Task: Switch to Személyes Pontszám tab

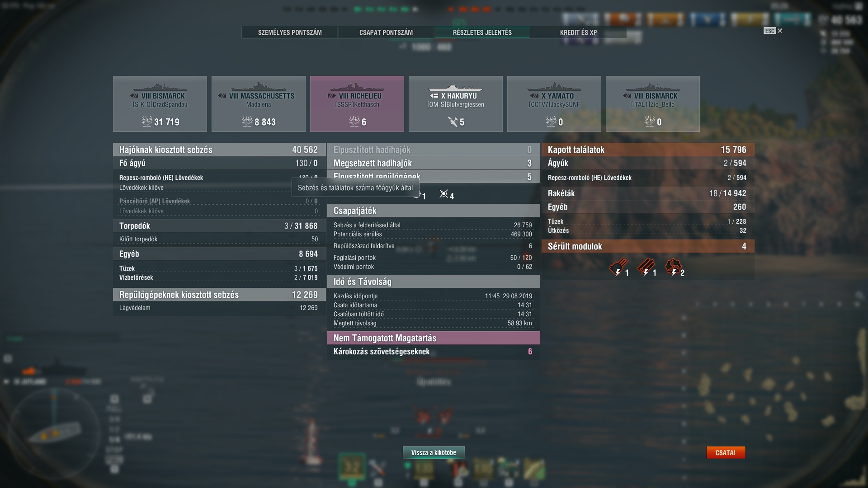Action: pyautogui.click(x=290, y=33)
